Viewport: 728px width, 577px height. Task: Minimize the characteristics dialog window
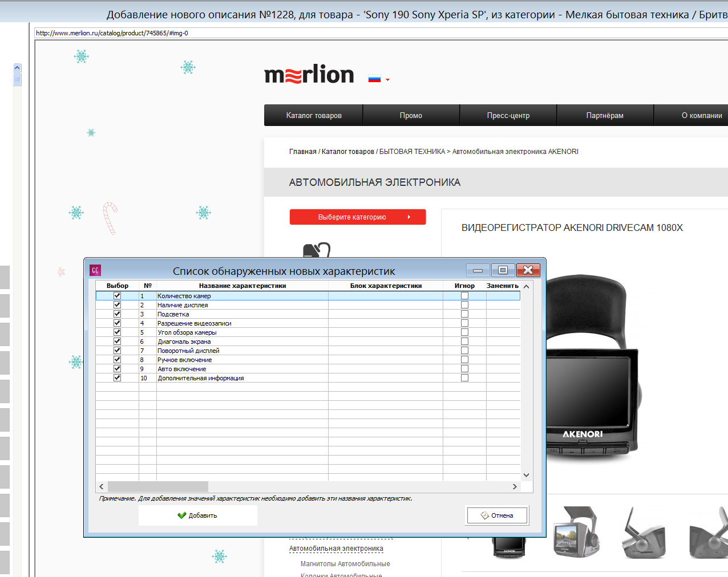pos(478,270)
